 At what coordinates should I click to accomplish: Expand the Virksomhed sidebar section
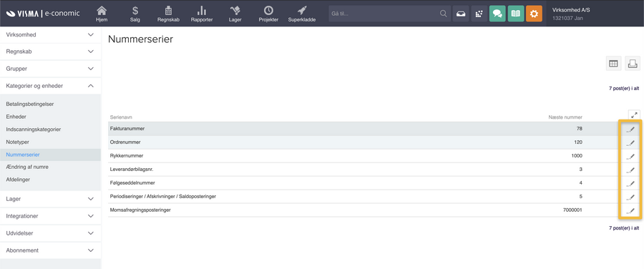click(50, 35)
